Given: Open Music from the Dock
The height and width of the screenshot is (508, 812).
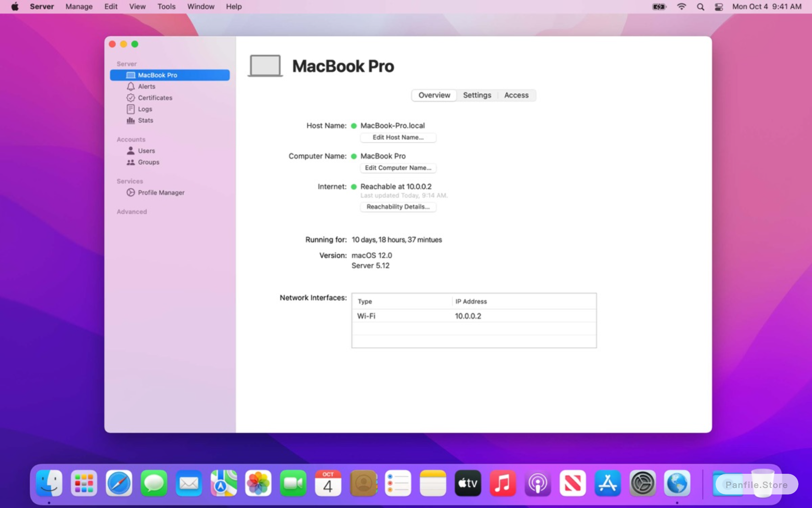Looking at the screenshot, I should (x=503, y=483).
